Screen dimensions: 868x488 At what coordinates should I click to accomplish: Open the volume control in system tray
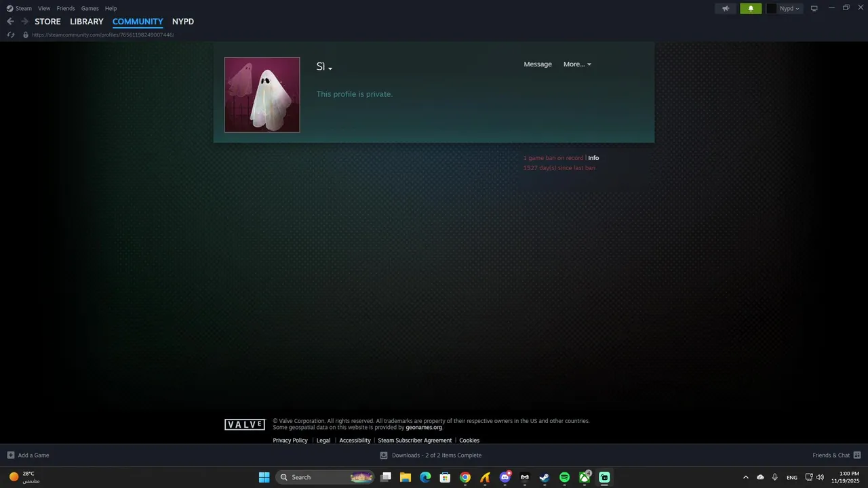coord(821,477)
